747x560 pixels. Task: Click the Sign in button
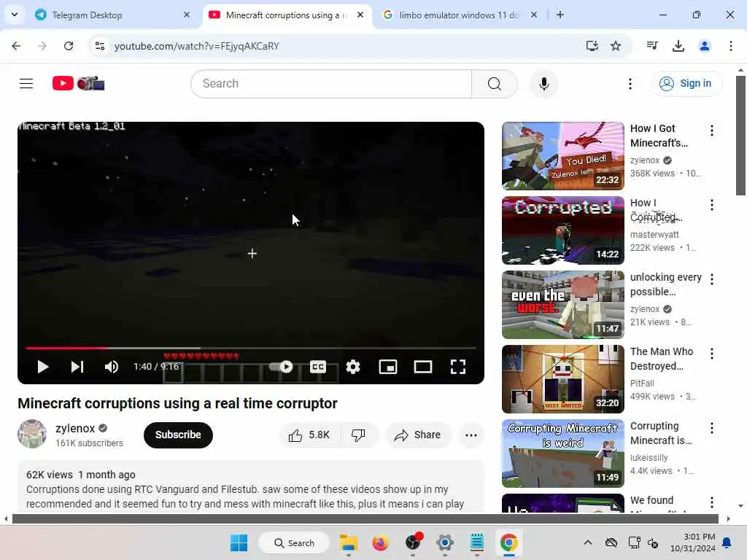tap(686, 84)
